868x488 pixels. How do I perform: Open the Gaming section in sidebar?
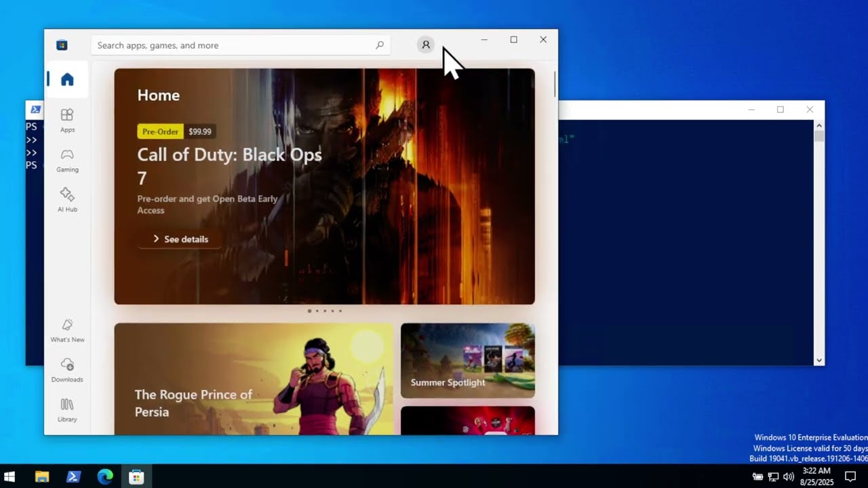pos(67,160)
